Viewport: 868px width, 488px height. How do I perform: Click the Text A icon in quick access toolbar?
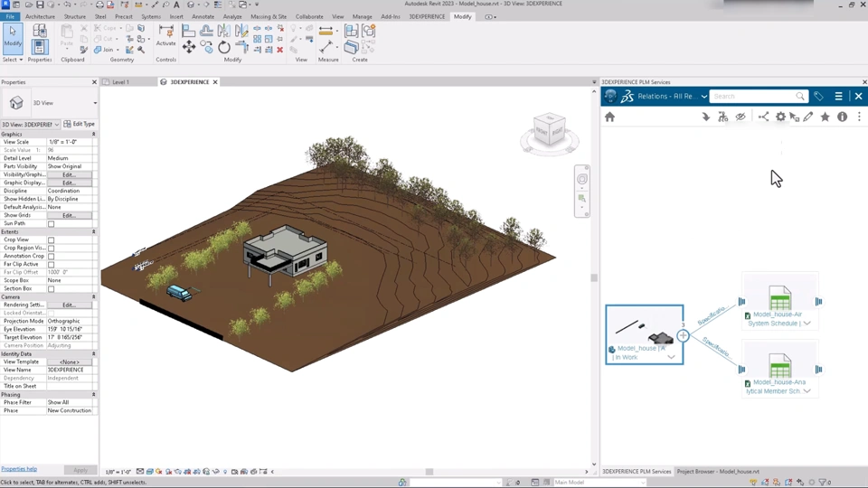[x=176, y=5]
